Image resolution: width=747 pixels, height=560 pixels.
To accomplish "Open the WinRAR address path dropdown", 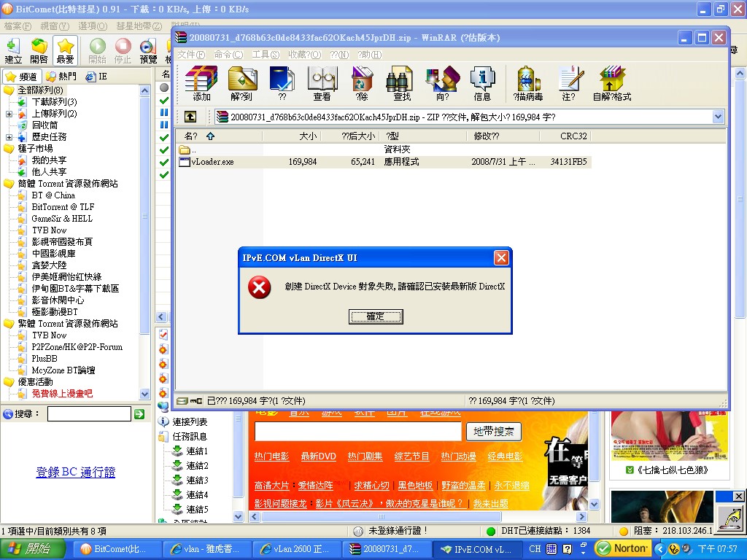I will (x=718, y=117).
